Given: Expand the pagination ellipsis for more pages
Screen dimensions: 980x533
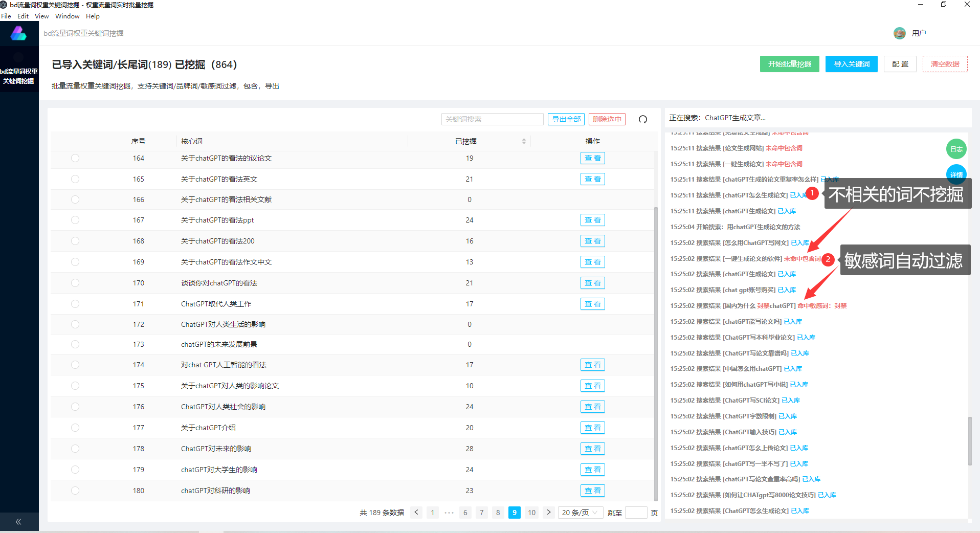Looking at the screenshot, I should click(x=449, y=513).
